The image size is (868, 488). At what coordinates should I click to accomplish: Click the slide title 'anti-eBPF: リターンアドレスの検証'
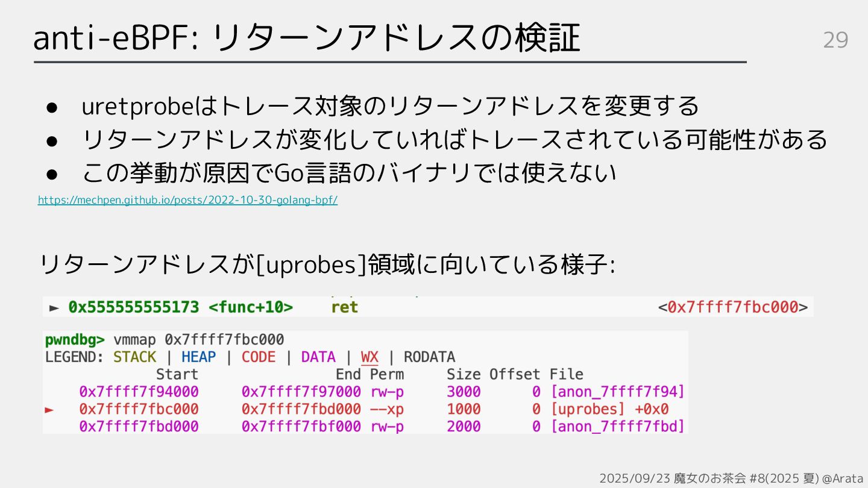307,38
